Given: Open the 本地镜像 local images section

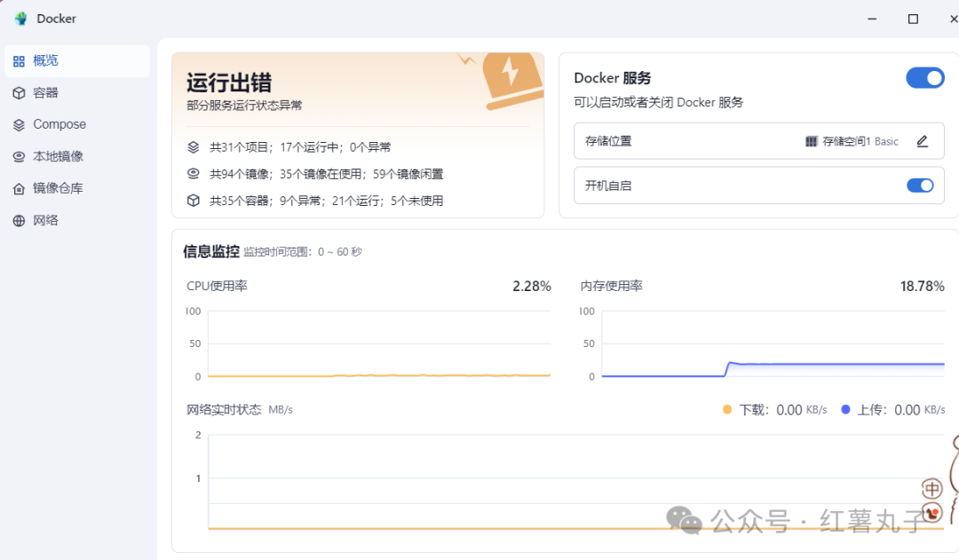Looking at the screenshot, I should [x=77, y=156].
